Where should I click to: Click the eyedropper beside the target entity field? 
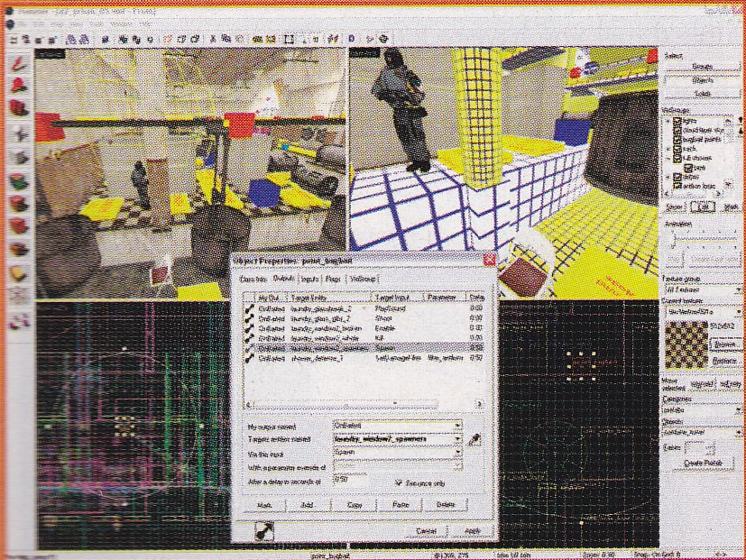point(474,440)
